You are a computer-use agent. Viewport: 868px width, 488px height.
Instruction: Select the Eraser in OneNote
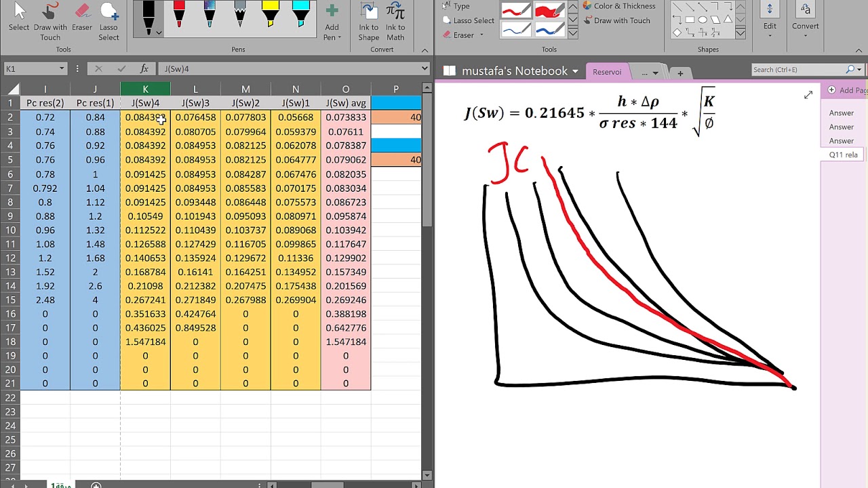(459, 35)
